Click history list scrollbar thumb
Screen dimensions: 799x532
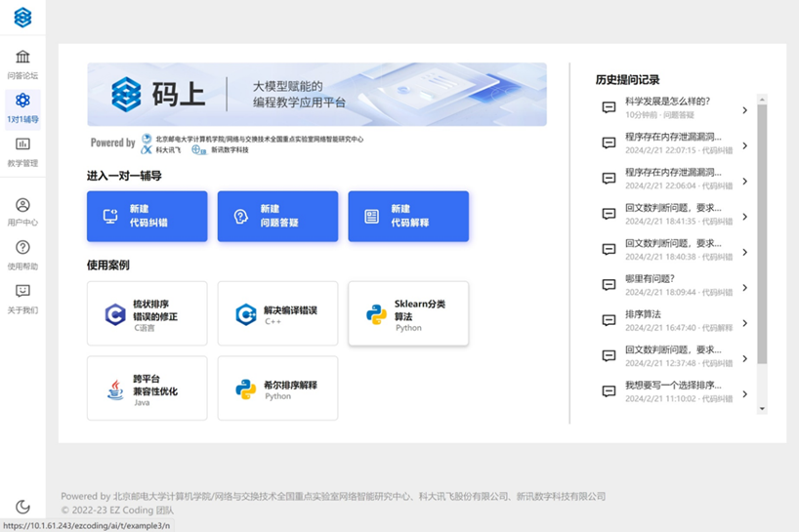coord(762,234)
